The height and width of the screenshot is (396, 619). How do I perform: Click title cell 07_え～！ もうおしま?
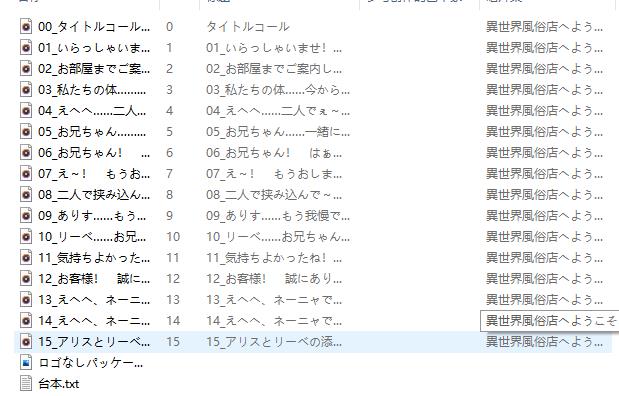click(x=274, y=173)
